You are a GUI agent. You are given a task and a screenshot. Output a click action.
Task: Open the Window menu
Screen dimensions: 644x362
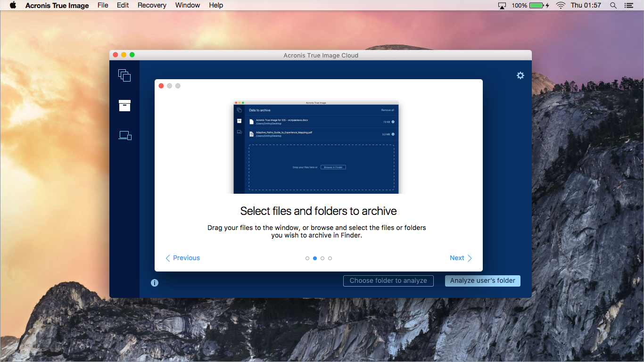188,5
